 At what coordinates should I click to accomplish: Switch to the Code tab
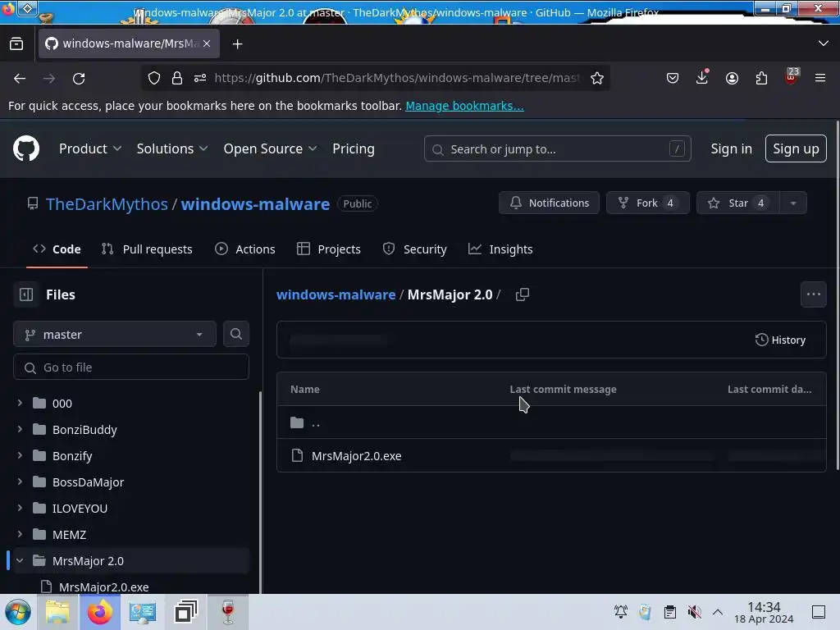tap(57, 249)
